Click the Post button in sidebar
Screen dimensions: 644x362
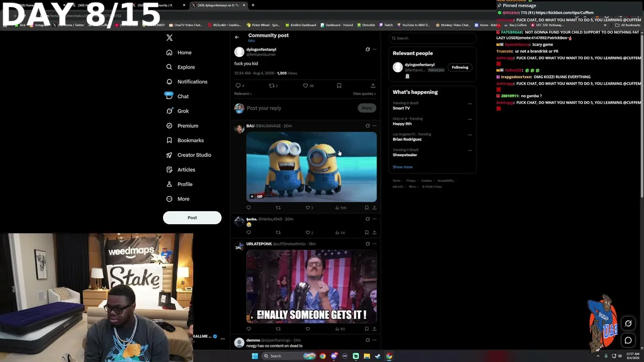coord(192,218)
